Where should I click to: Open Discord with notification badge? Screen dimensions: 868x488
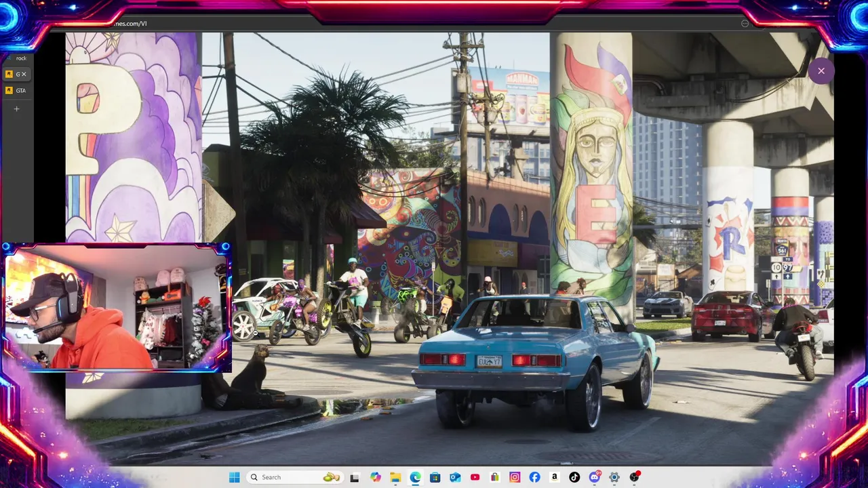(x=595, y=477)
